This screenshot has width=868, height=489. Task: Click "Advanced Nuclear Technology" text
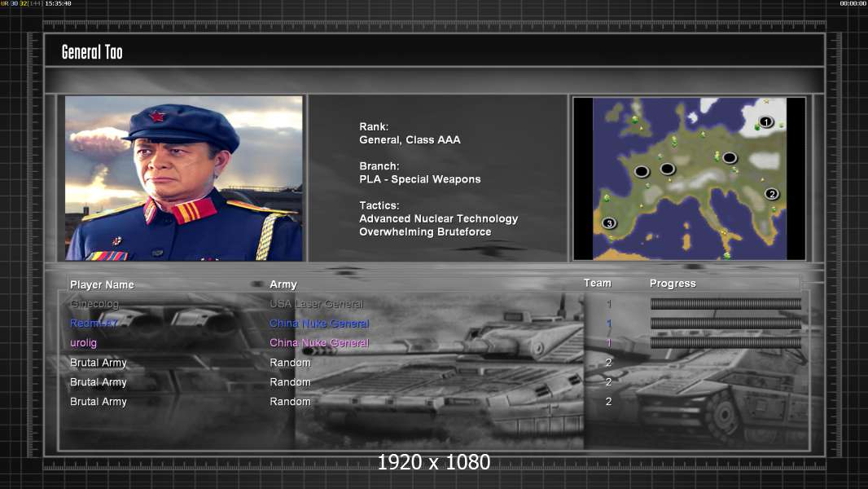pos(438,218)
